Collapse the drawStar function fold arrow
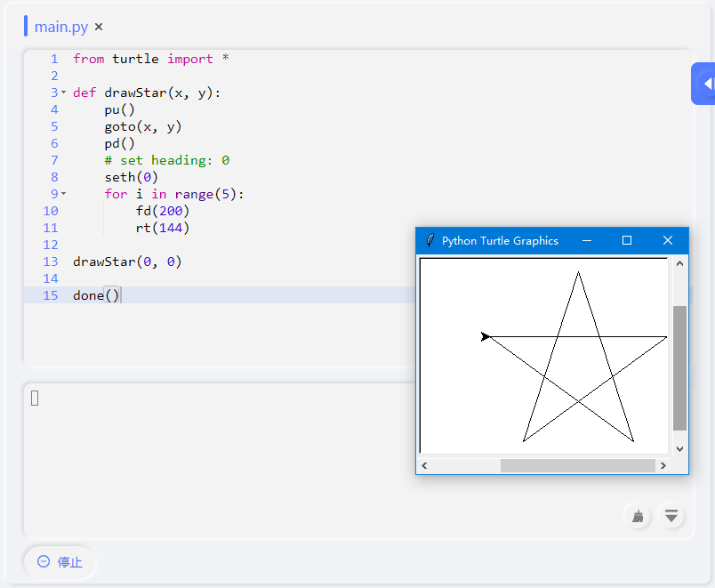The image size is (715, 588). (64, 93)
